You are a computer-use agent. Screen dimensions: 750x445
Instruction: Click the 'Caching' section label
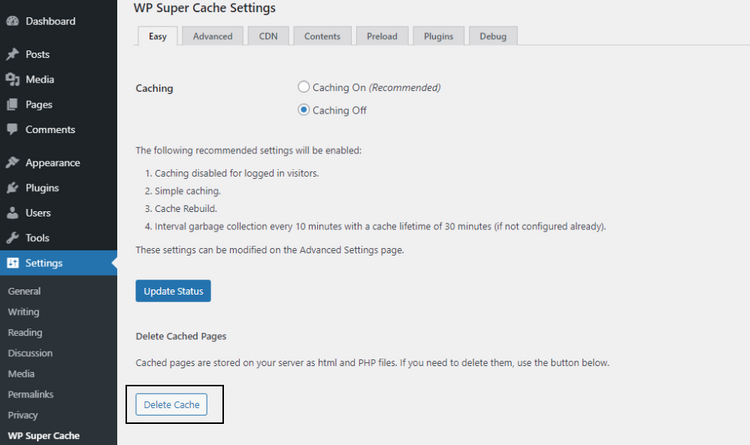154,88
